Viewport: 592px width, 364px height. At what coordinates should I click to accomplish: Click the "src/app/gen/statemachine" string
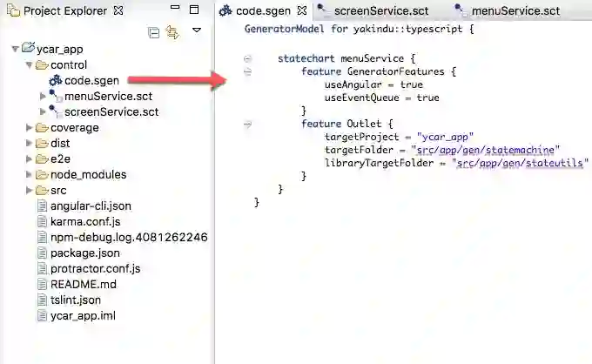click(x=486, y=150)
